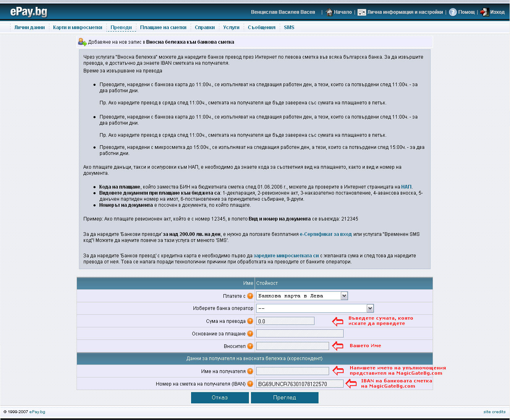Open Плащане на сметки menu
The width and height of the screenshot is (510, 420).
point(163,28)
